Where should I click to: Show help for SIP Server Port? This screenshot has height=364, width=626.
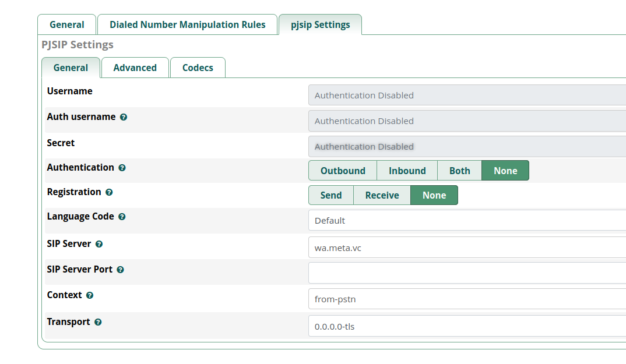pyautogui.click(x=120, y=270)
